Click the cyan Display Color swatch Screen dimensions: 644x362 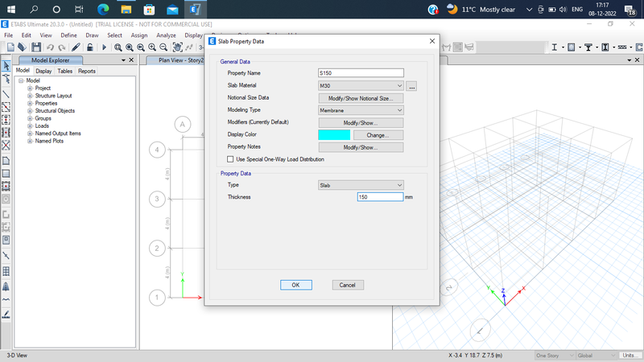point(334,135)
